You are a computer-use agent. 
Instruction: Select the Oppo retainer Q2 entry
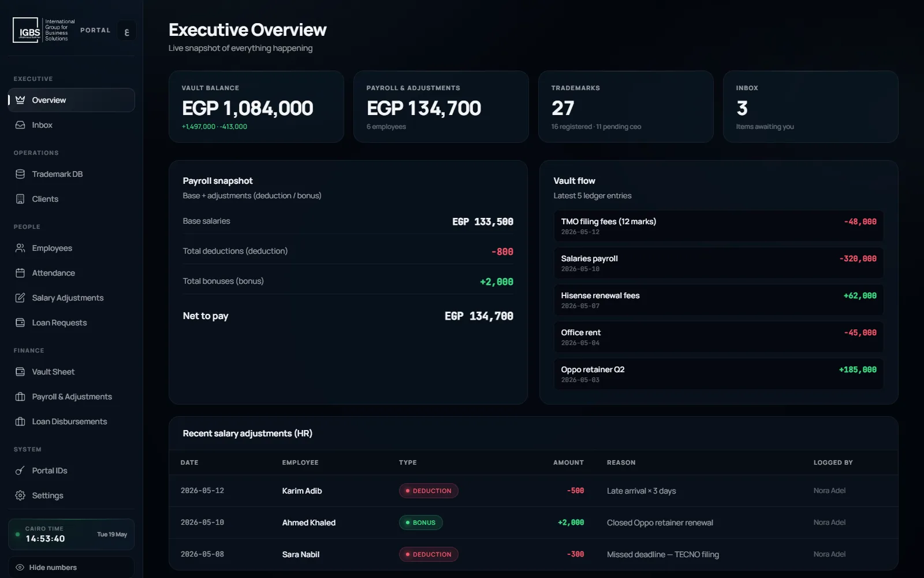tap(718, 374)
